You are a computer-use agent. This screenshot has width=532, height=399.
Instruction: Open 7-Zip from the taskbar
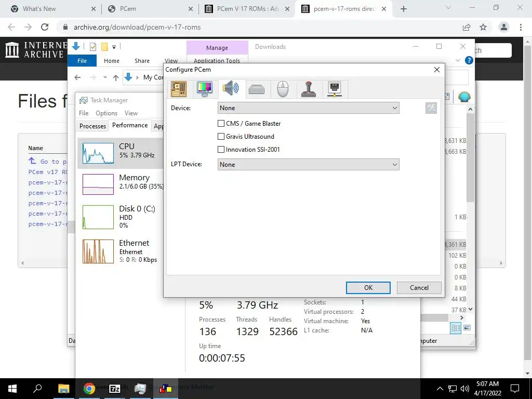click(115, 388)
